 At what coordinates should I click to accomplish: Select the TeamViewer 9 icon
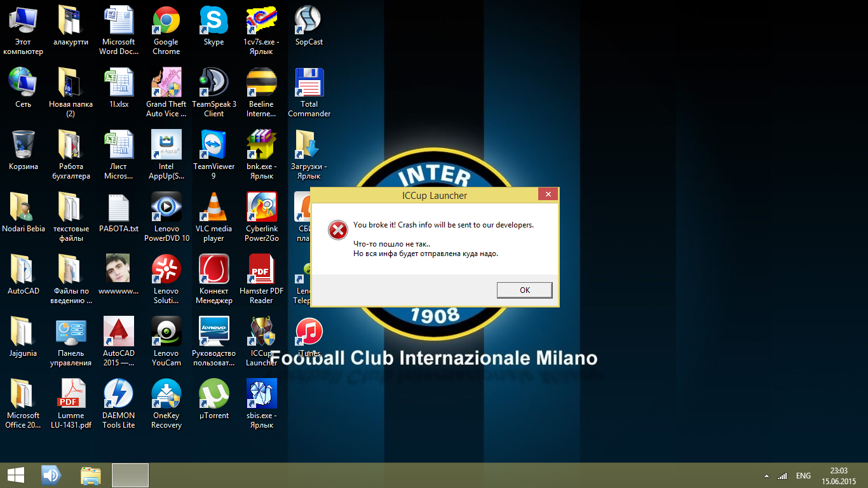coord(214,155)
